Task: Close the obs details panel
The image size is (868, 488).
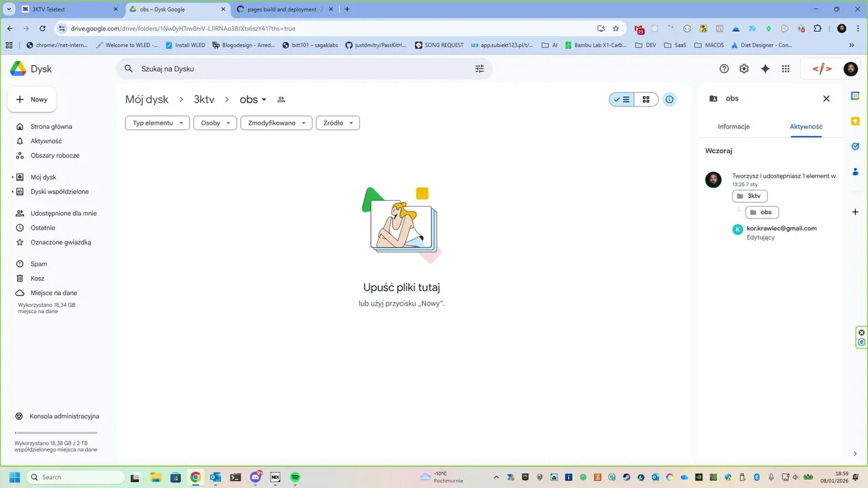Action: pos(826,98)
